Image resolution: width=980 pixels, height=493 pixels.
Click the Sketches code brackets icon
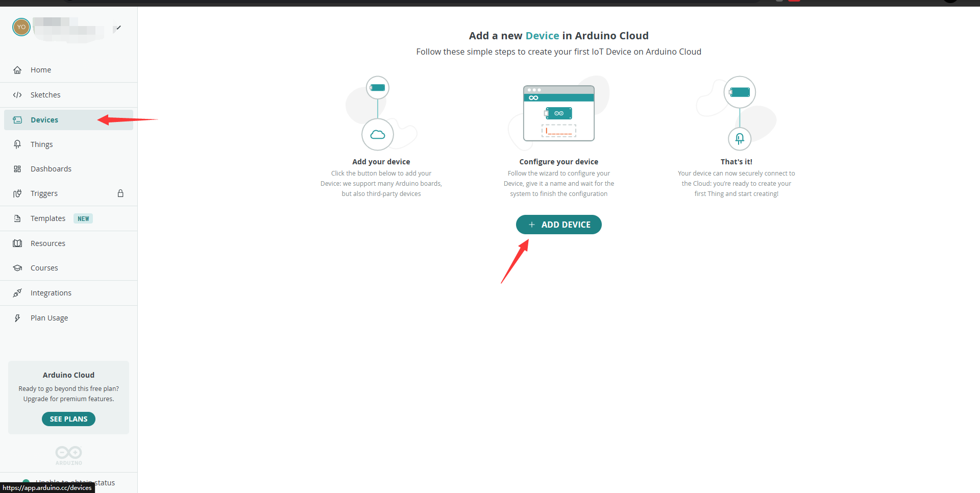point(17,95)
